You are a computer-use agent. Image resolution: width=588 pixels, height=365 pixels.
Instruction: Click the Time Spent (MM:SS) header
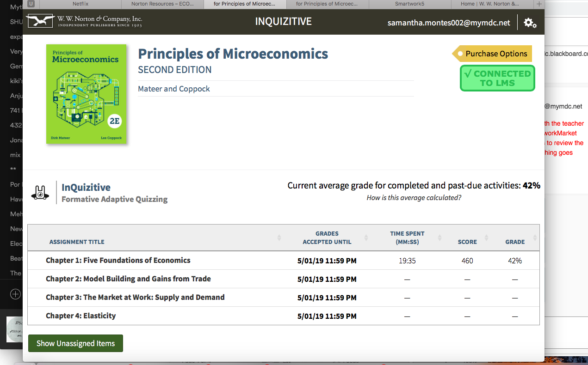click(407, 237)
